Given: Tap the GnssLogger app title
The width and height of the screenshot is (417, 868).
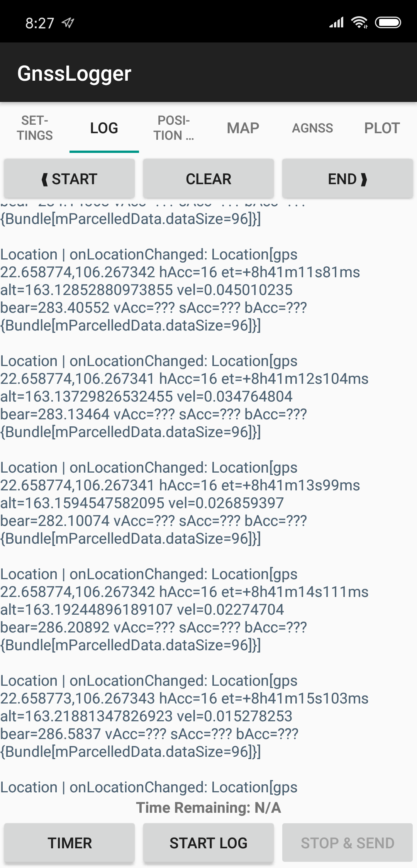Looking at the screenshot, I should click(74, 73).
